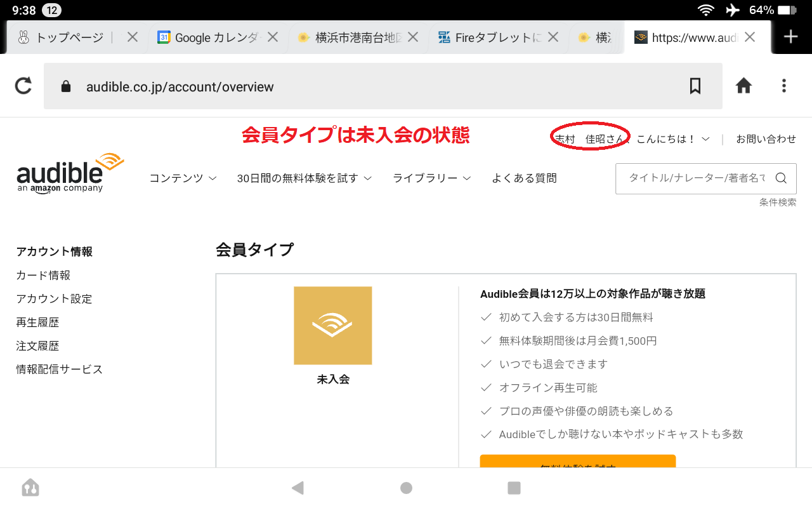Screen dimensions: 812x508
Task: Click オフライン再生可能 text
Action: (548, 387)
